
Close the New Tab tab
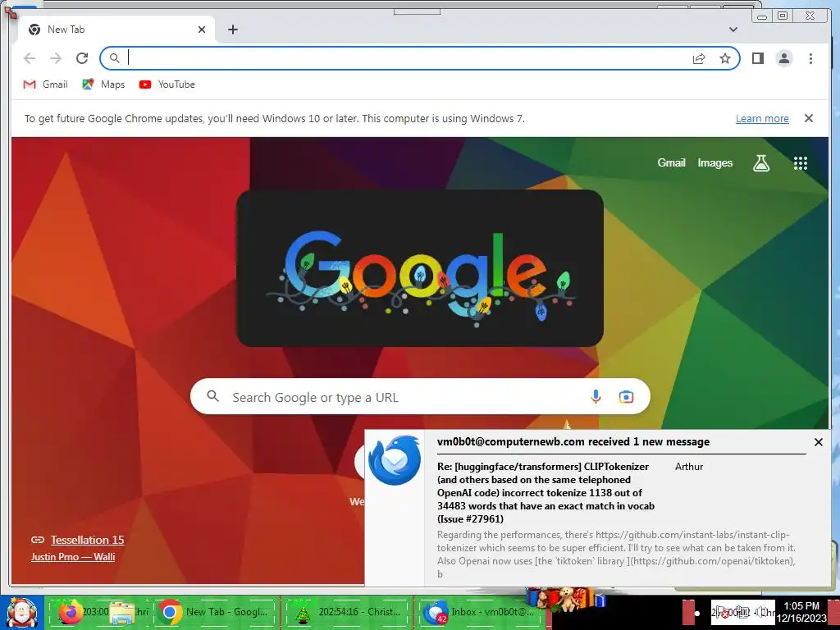click(202, 30)
